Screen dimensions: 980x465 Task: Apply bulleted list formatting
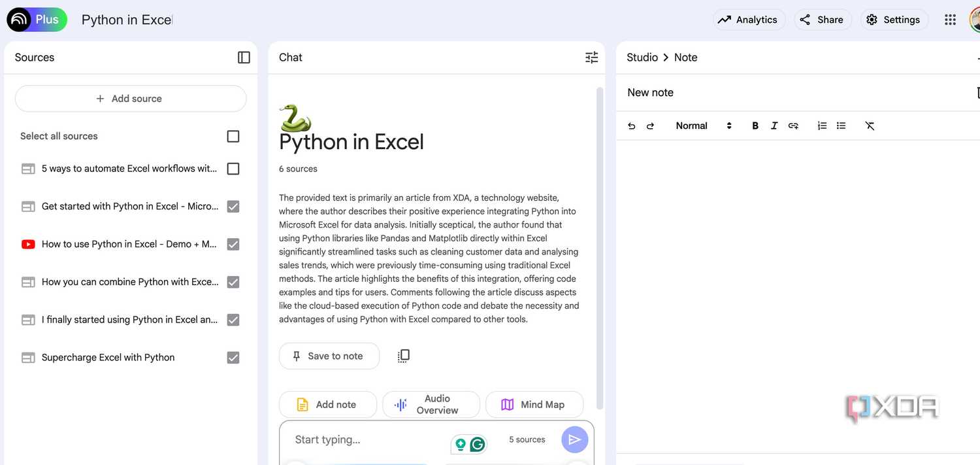(841, 126)
